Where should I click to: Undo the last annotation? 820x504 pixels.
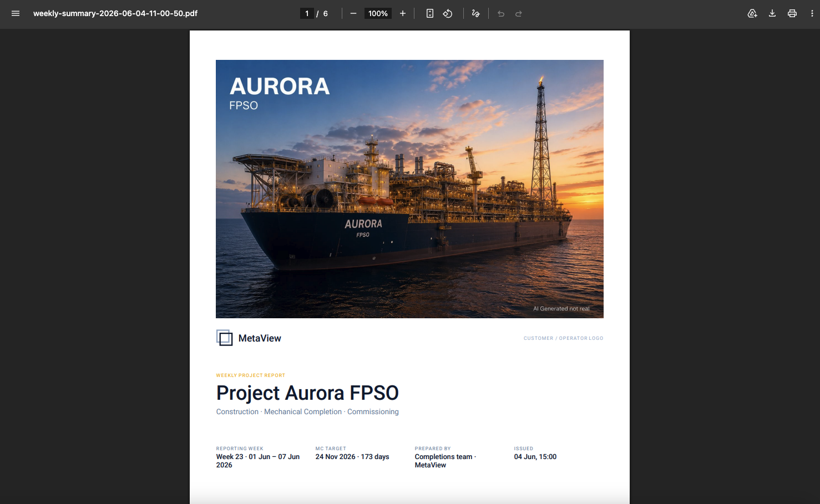coord(501,13)
